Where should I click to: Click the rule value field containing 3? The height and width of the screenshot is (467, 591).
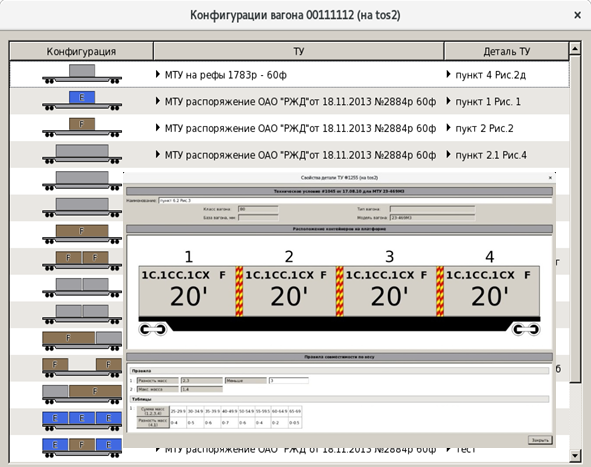tap(289, 381)
